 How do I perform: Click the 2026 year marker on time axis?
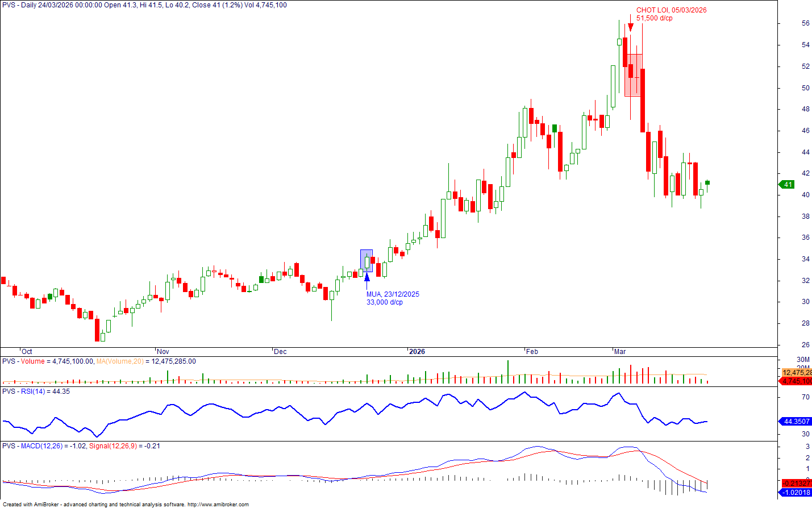(x=417, y=352)
